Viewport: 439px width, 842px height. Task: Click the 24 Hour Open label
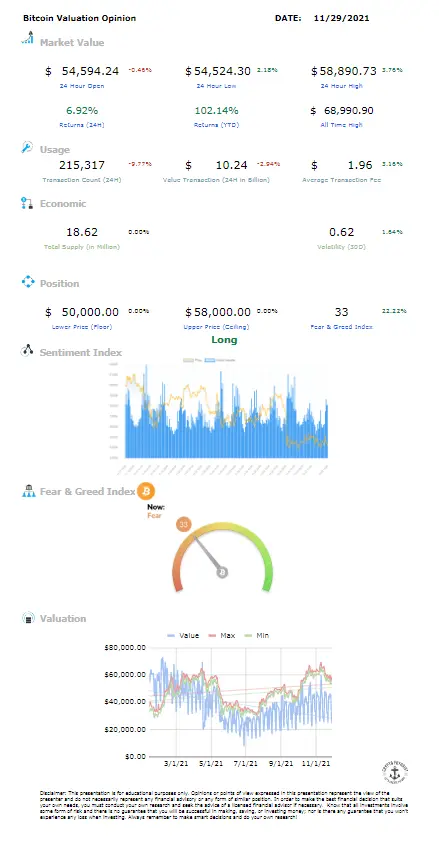pos(82,86)
